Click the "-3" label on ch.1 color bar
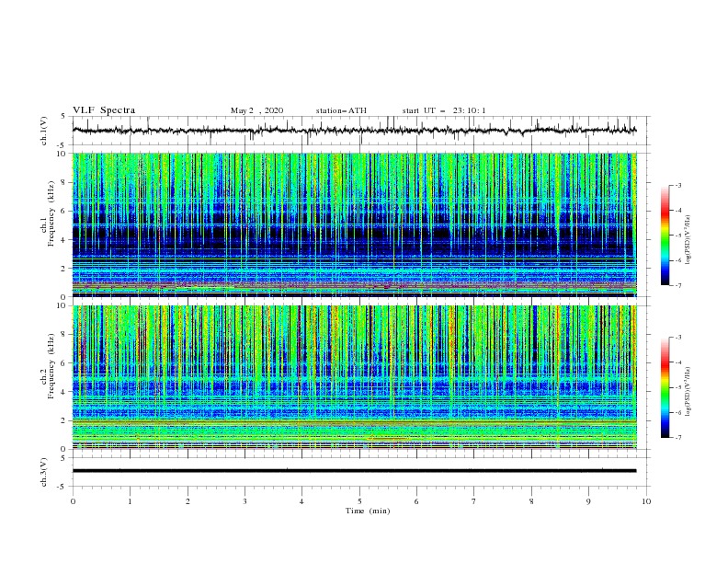The height and width of the screenshot is (563, 728). (x=677, y=185)
